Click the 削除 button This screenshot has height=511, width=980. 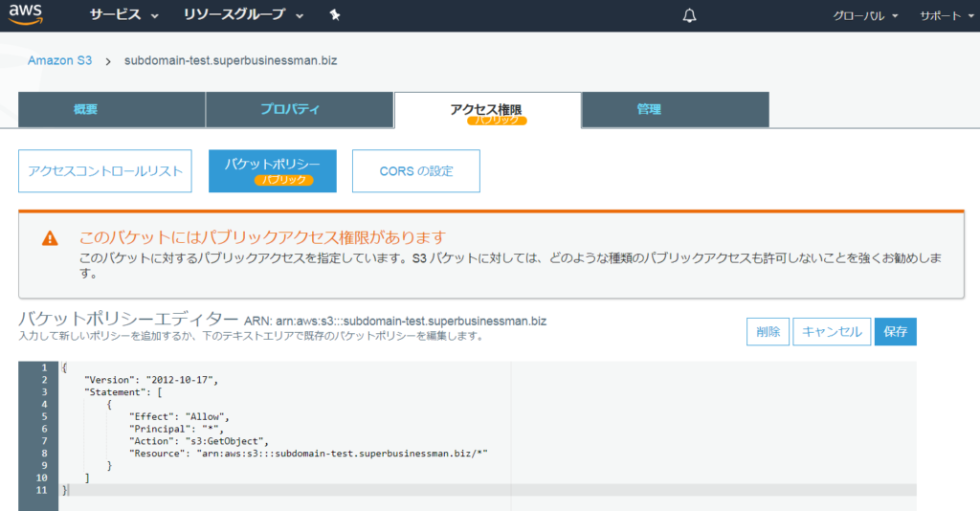tap(768, 332)
